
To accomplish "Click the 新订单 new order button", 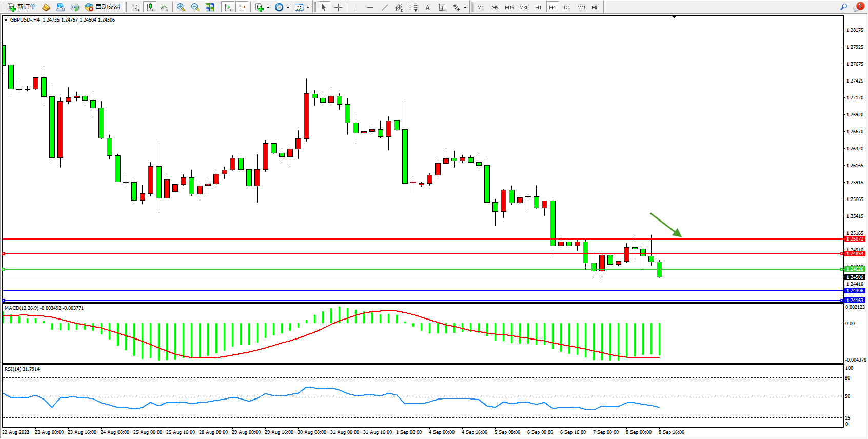I will 22,7.
